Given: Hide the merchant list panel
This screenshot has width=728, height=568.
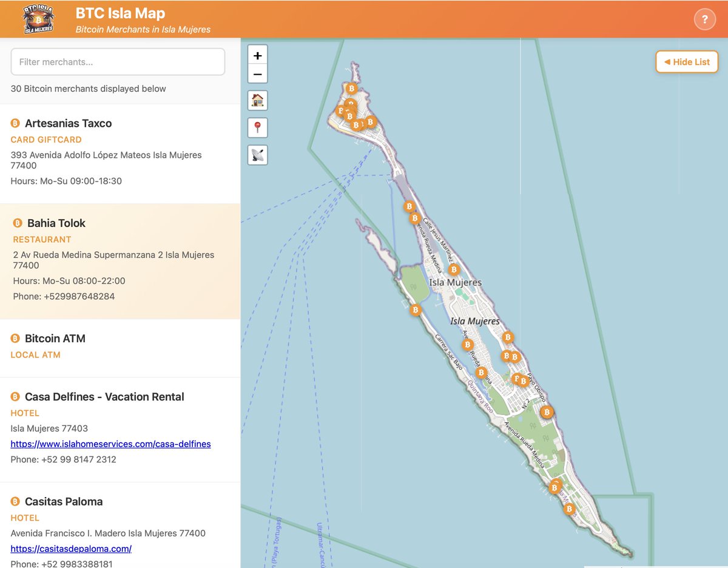Looking at the screenshot, I should pos(686,61).
